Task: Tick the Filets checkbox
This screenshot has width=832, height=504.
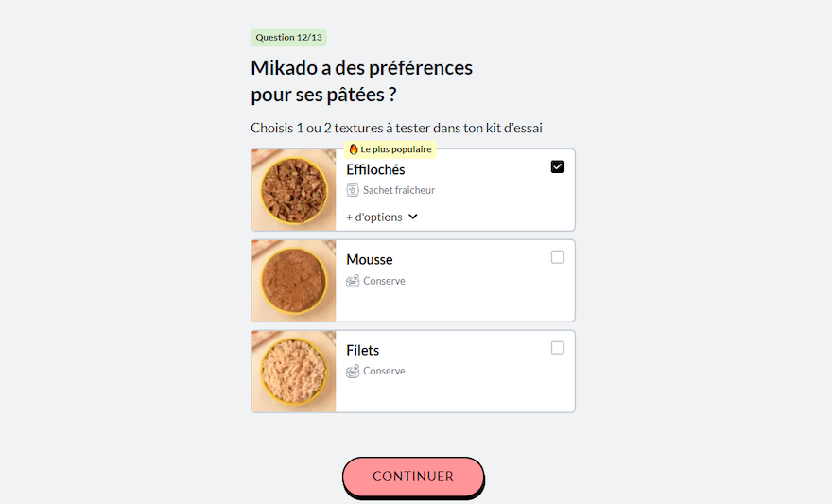Action: tap(558, 348)
